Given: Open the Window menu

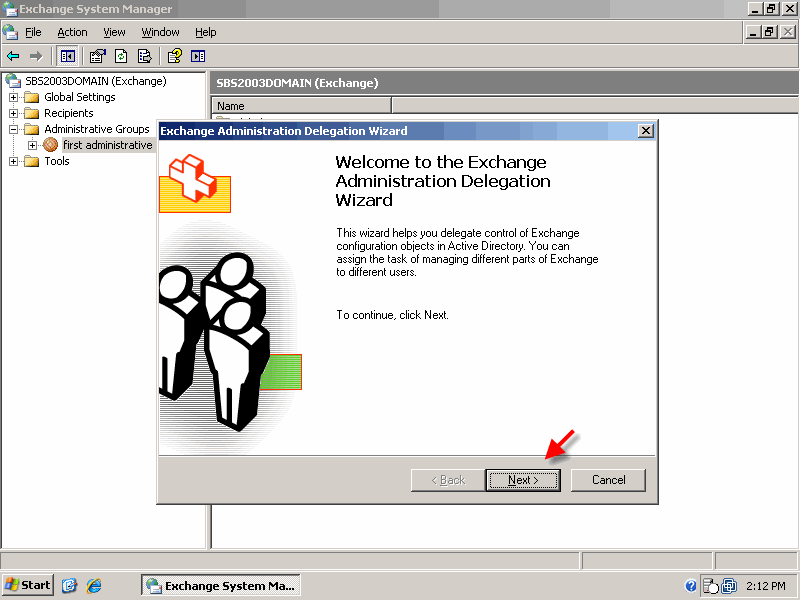Looking at the screenshot, I should coord(160,32).
